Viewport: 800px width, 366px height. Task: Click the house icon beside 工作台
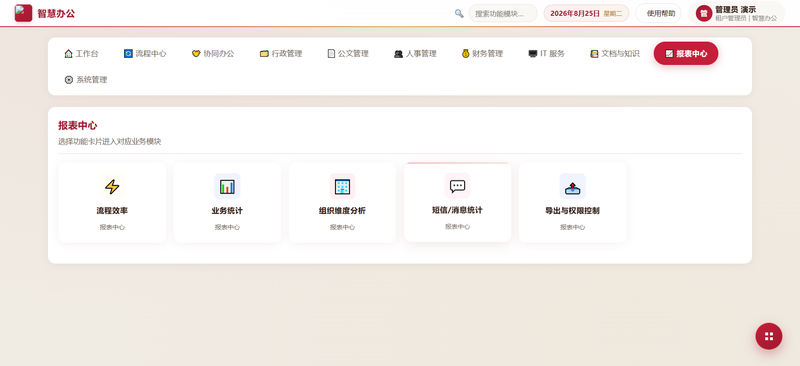68,54
